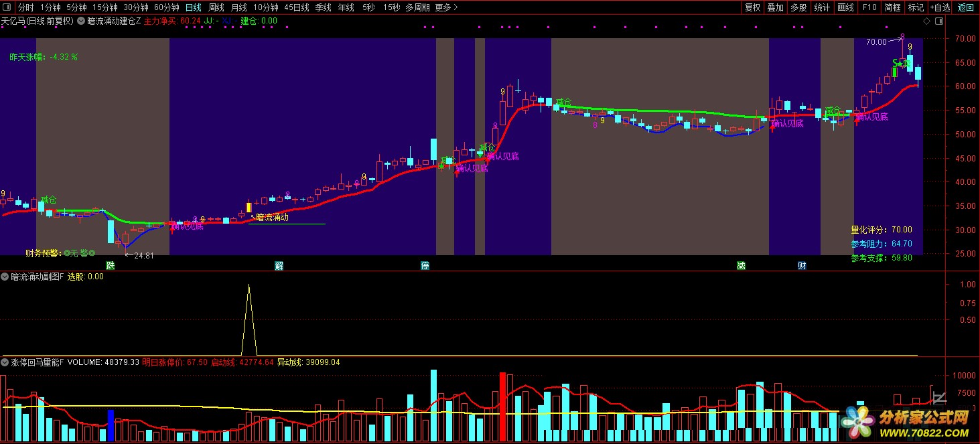Select the 15秒 period
This screenshot has width=980, height=444.
point(391,7)
